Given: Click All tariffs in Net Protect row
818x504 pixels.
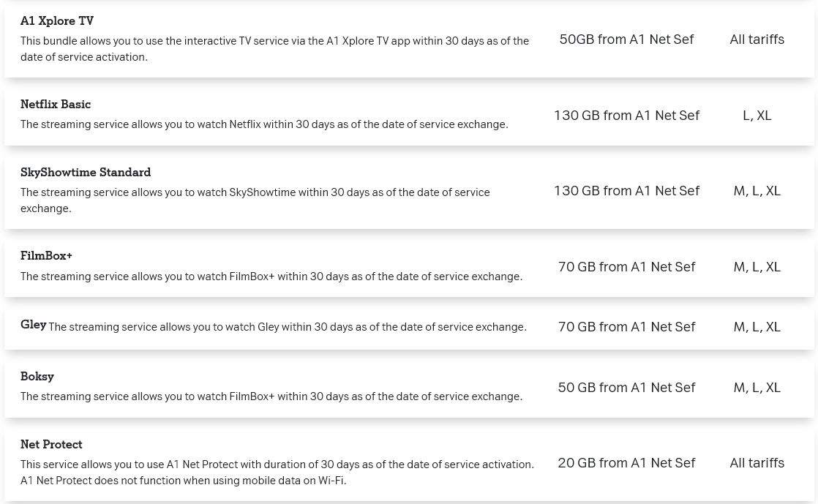Looking at the screenshot, I should [x=757, y=463].
